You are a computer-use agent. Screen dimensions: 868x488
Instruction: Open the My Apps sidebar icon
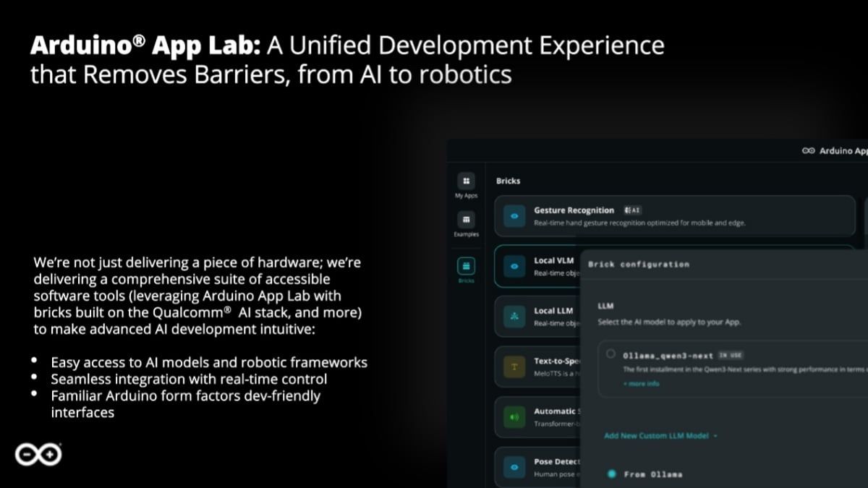[x=466, y=181]
